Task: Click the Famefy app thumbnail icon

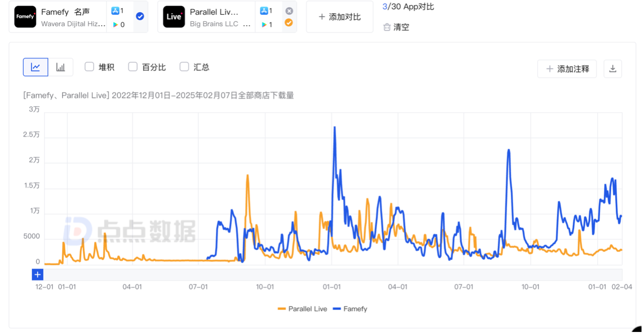Action: (x=25, y=17)
